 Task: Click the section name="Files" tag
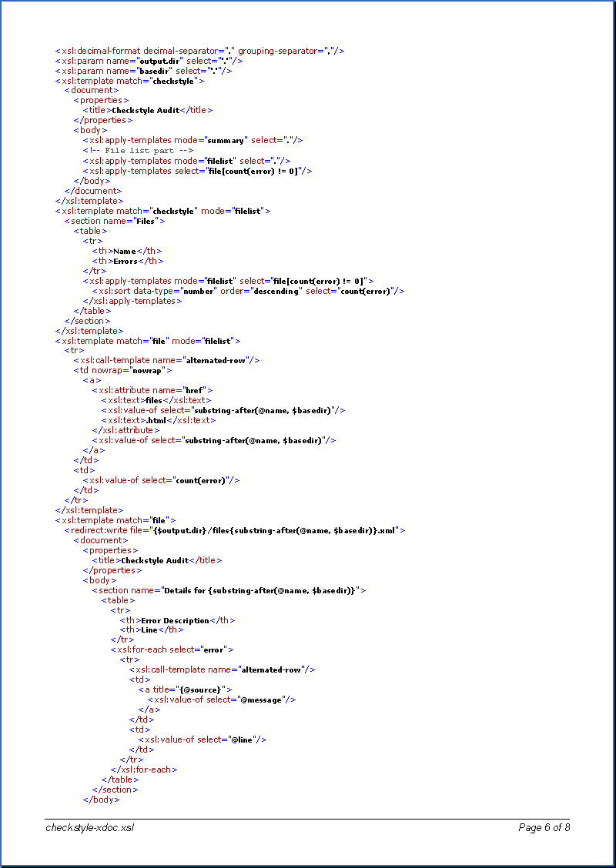(115, 221)
